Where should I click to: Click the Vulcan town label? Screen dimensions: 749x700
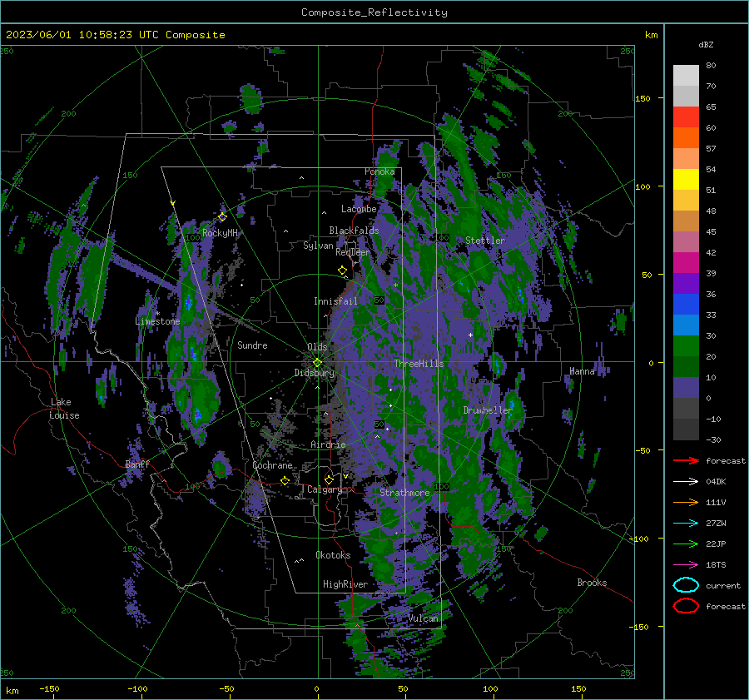coord(423,618)
